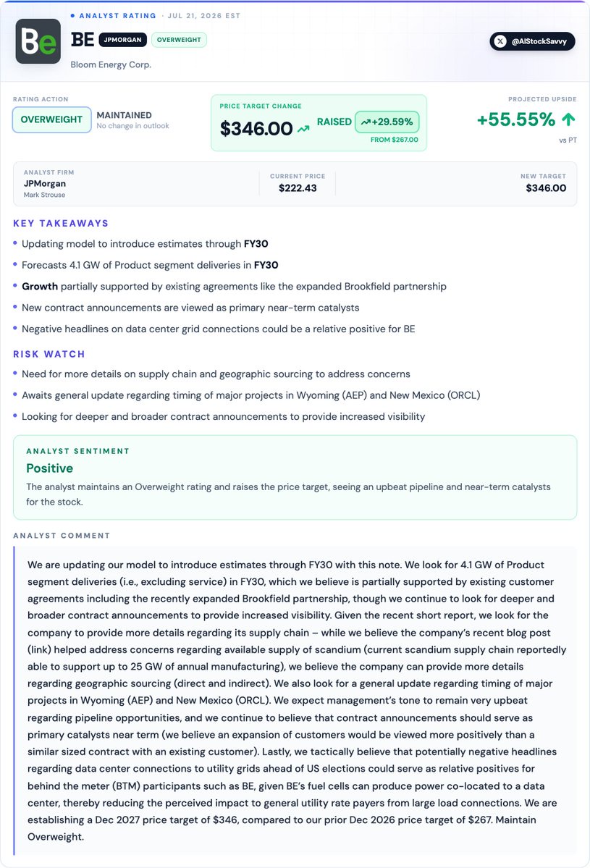Viewport: 590px width, 868px height.
Task: Select the header OVERWEIGHT tag
Action: point(179,40)
